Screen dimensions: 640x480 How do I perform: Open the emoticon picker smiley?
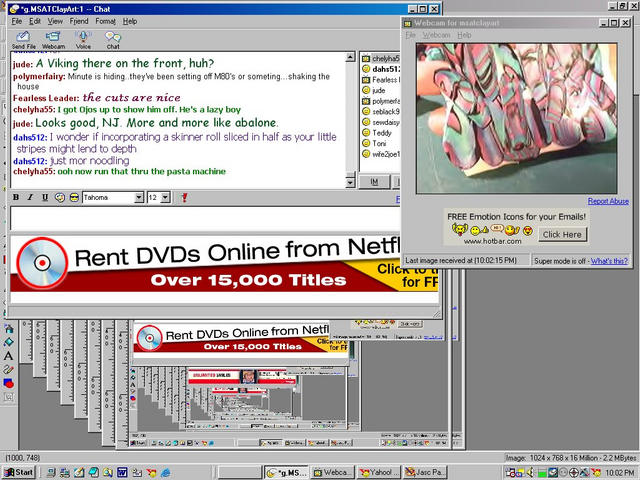60,198
